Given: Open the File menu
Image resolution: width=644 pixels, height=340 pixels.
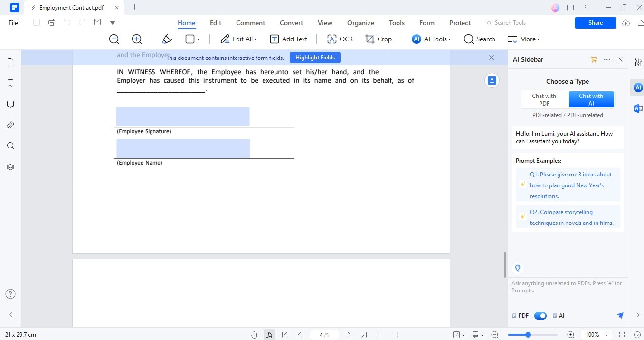Looking at the screenshot, I should click(x=13, y=23).
